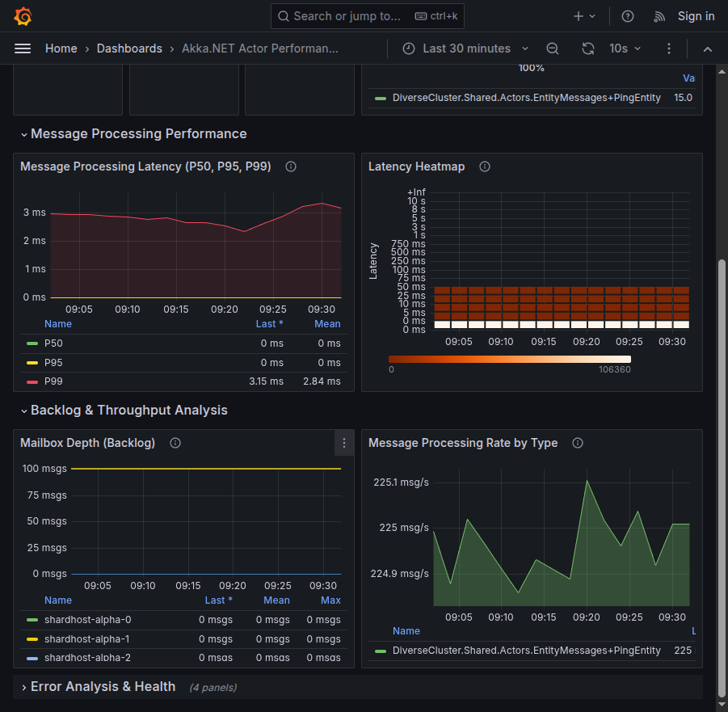Click info icon next to Latency Heatmap
Viewport: 728px width, 712px height.
485,166
